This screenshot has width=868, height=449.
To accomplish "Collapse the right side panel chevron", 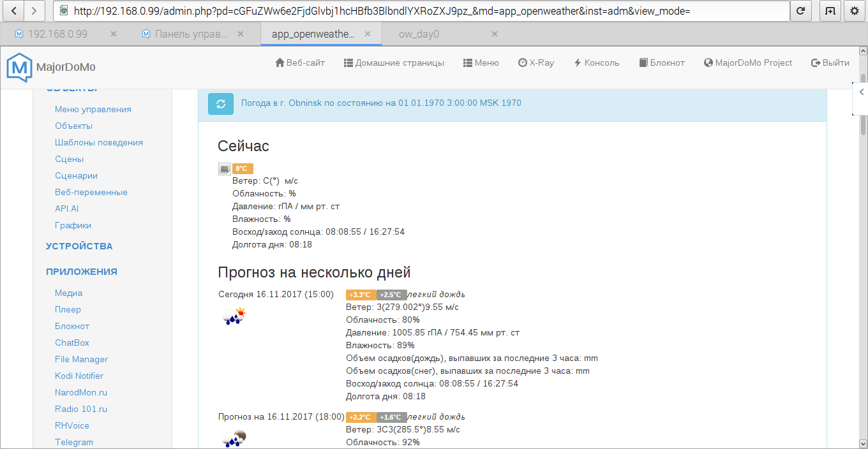I will click(x=862, y=91).
